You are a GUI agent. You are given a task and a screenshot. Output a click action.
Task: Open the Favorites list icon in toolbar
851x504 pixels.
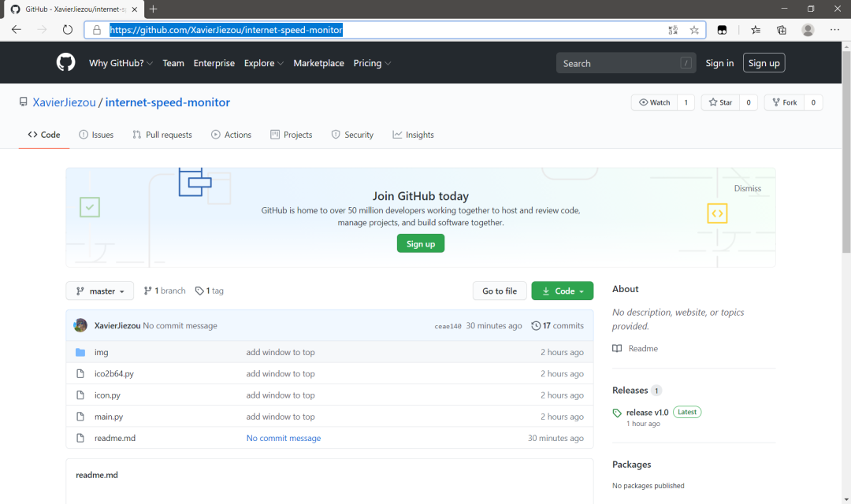point(756,30)
